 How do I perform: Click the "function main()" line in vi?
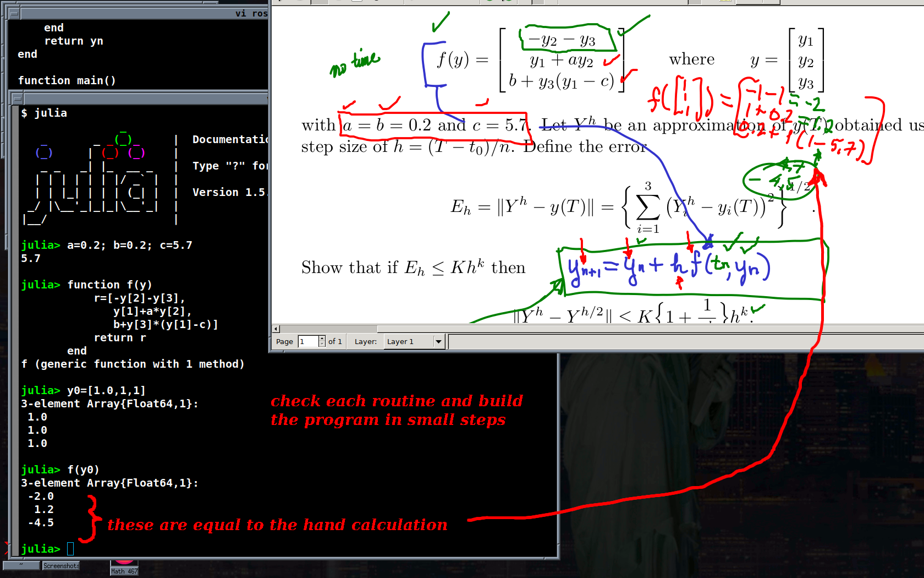point(67,80)
